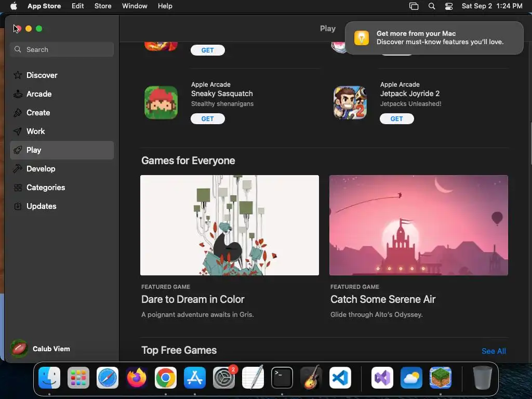Click the Play rocket icon
The width and height of the screenshot is (532, 399).
tap(18, 150)
